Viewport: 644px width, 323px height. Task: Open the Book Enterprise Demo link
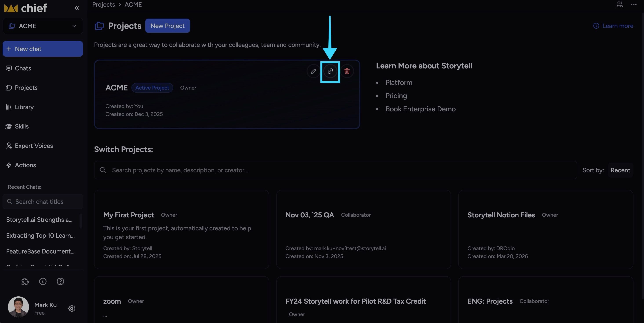click(x=420, y=109)
